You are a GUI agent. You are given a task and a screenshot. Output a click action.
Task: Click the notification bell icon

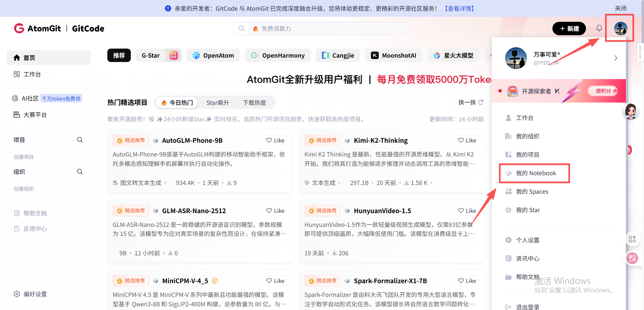tap(599, 28)
